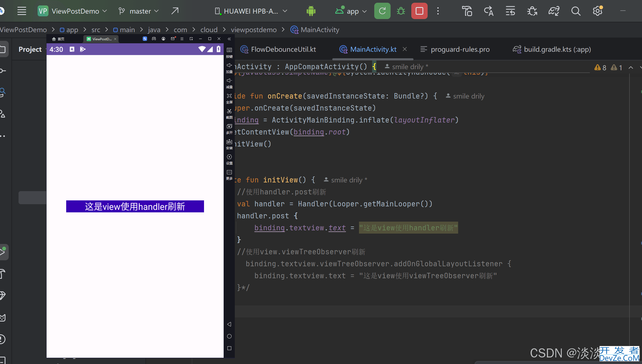The width and height of the screenshot is (642, 364).
Task: Click the highlighted string "这是view使用handler刷新" in code
Action: 408,228
